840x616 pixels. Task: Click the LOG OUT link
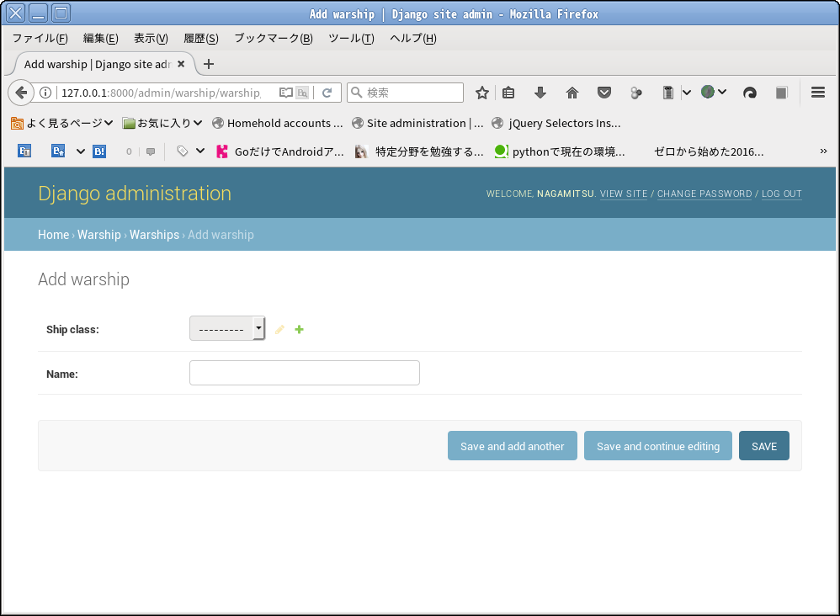point(782,194)
